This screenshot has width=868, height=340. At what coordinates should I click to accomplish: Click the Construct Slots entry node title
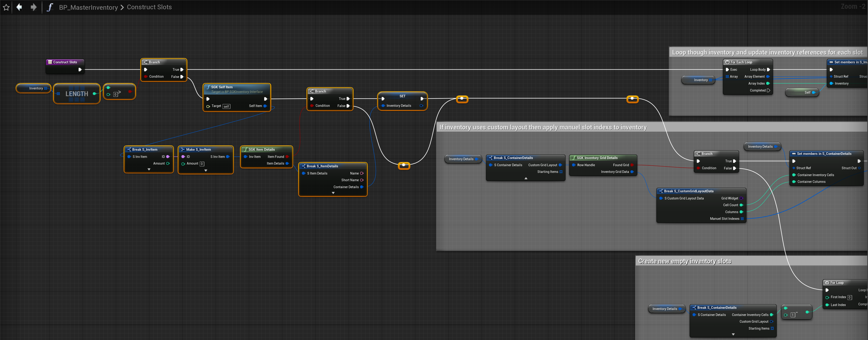coord(65,62)
